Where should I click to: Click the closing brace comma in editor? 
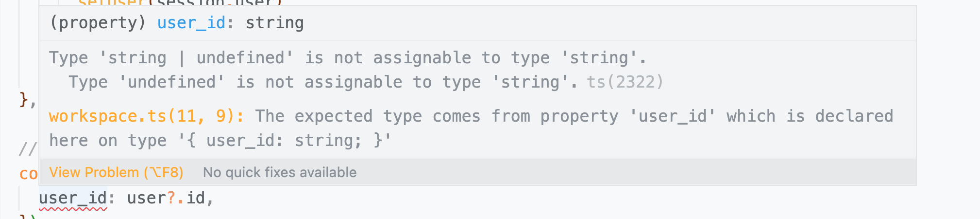pyautogui.click(x=28, y=99)
